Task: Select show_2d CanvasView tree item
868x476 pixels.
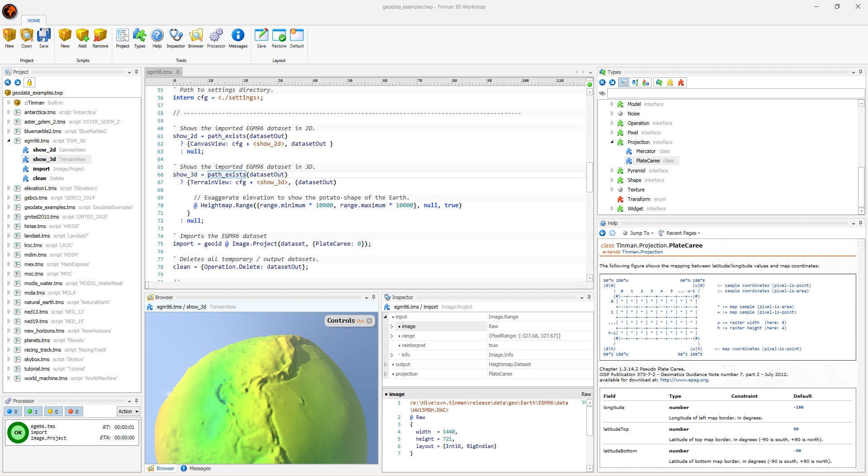Action: pos(54,150)
